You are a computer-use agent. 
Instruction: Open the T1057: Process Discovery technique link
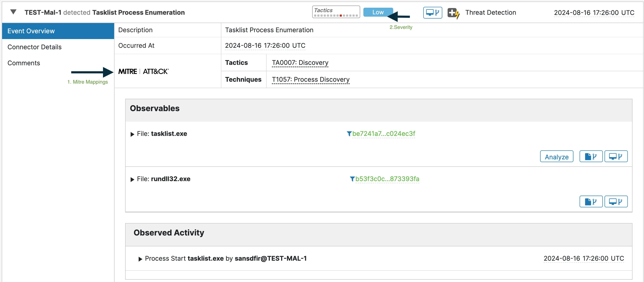pos(310,80)
